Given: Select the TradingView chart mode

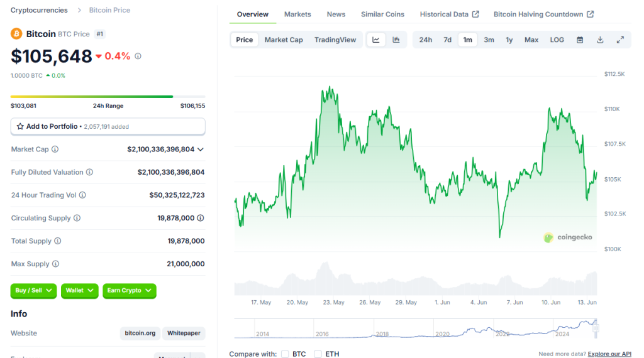Looking at the screenshot, I should (335, 40).
